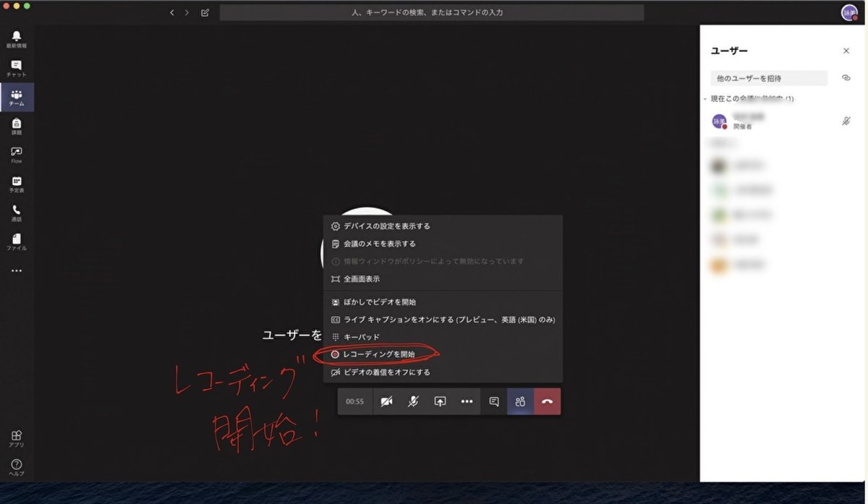Hang up the call with the red button
This screenshot has width=868, height=504.
coord(548,401)
